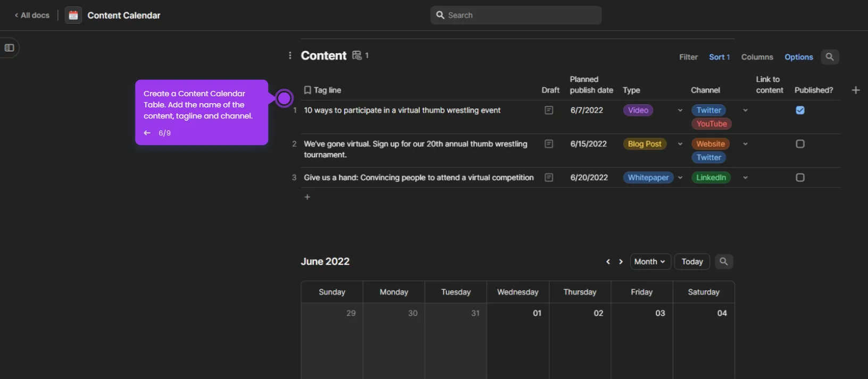Select the orange Website channel tag
This screenshot has width=868, height=379.
(711, 144)
